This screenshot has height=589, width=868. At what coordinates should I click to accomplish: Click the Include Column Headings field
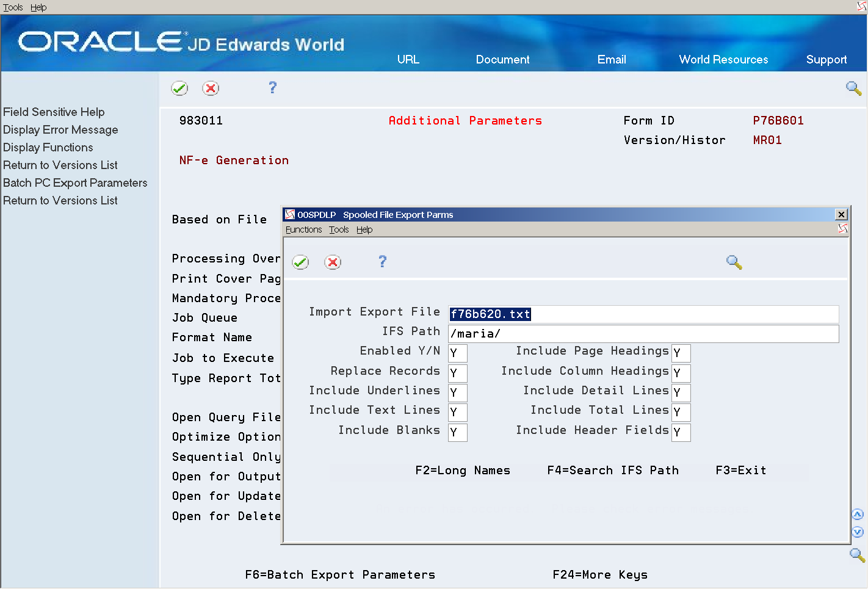tap(681, 373)
